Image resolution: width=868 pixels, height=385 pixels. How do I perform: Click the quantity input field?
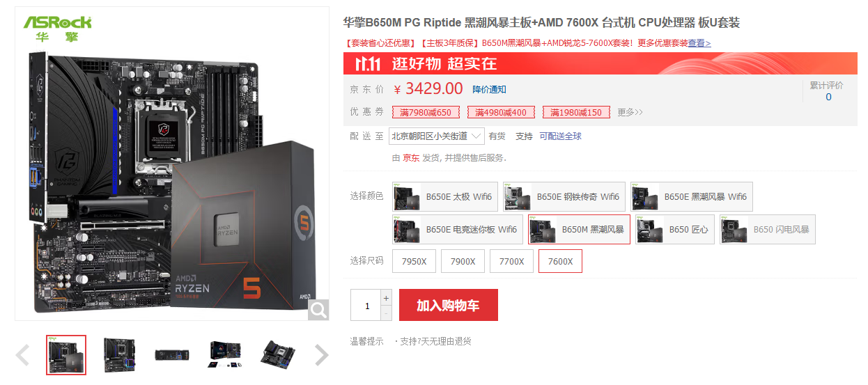[366, 306]
